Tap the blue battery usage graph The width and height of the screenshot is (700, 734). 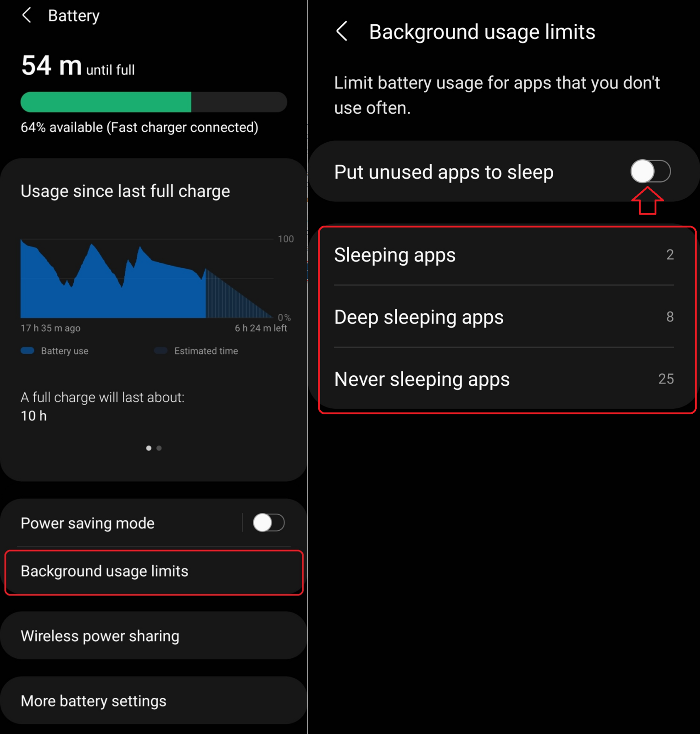[x=147, y=280]
